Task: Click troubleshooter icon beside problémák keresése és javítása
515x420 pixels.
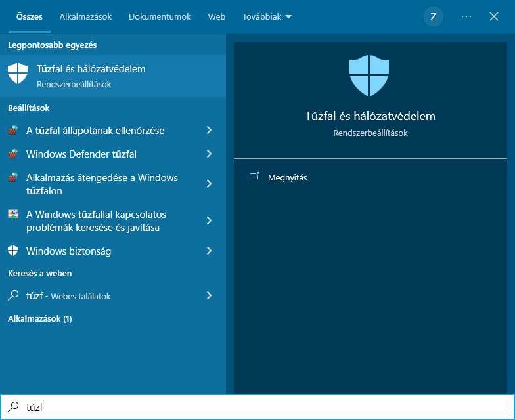Action: pyautogui.click(x=13, y=214)
